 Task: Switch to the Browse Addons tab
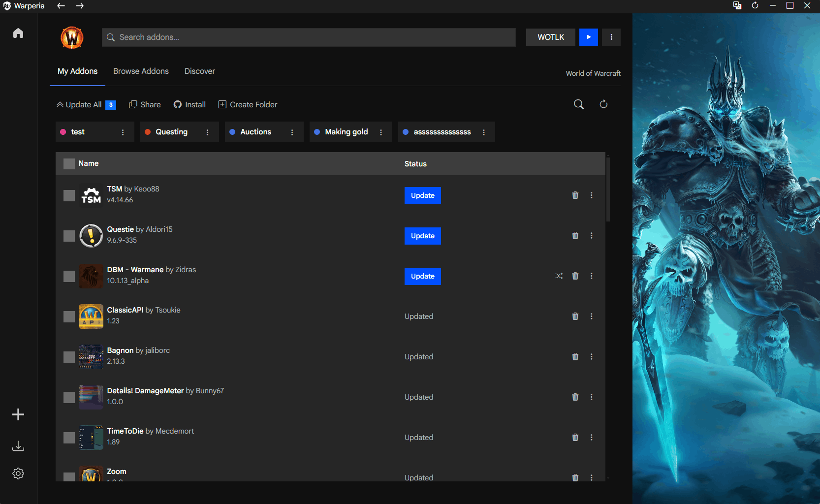coord(141,71)
